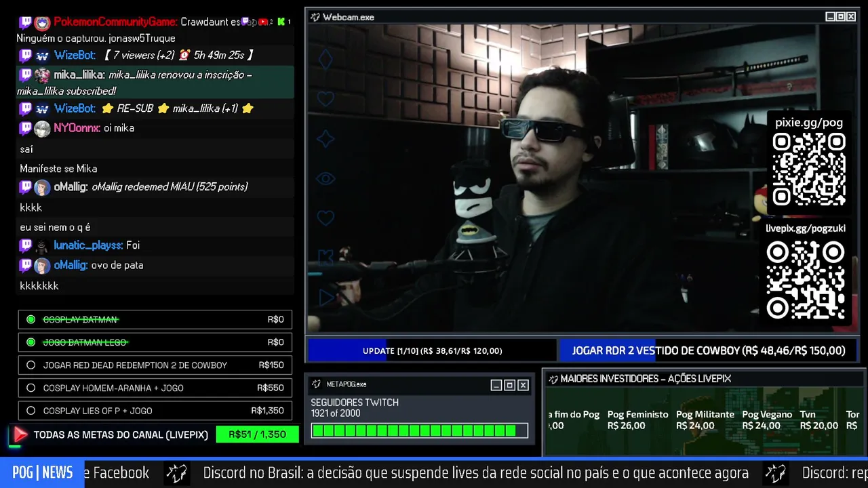Close the Webcam.exe window
The image size is (868, 488).
pyautogui.click(x=852, y=17)
